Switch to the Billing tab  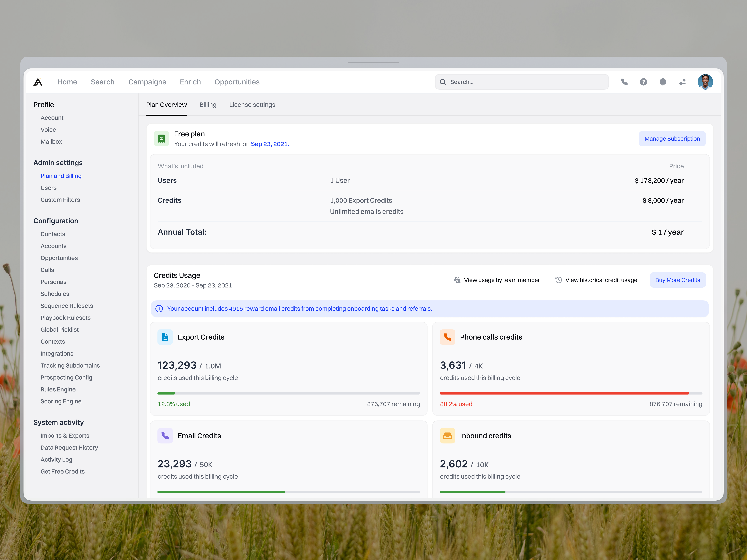tap(208, 105)
